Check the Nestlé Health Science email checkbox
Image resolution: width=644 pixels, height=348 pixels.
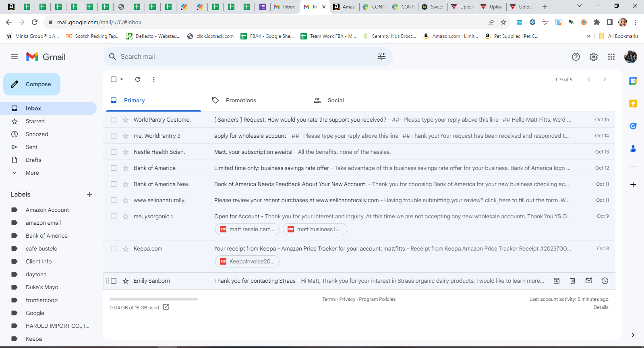point(114,152)
